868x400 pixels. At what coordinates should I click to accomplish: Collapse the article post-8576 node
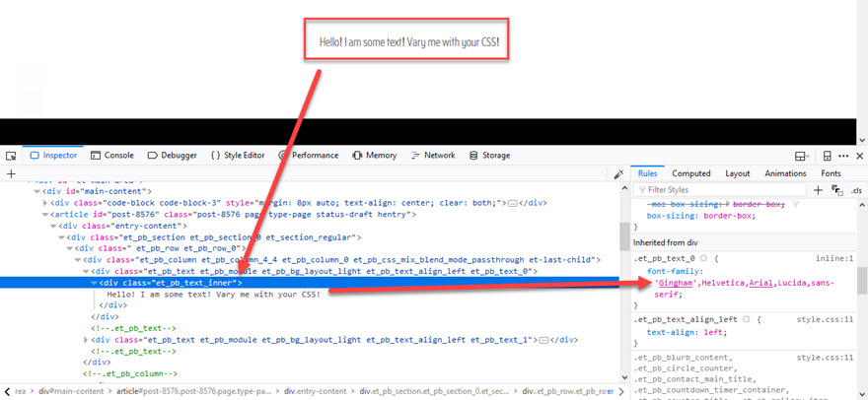point(44,215)
